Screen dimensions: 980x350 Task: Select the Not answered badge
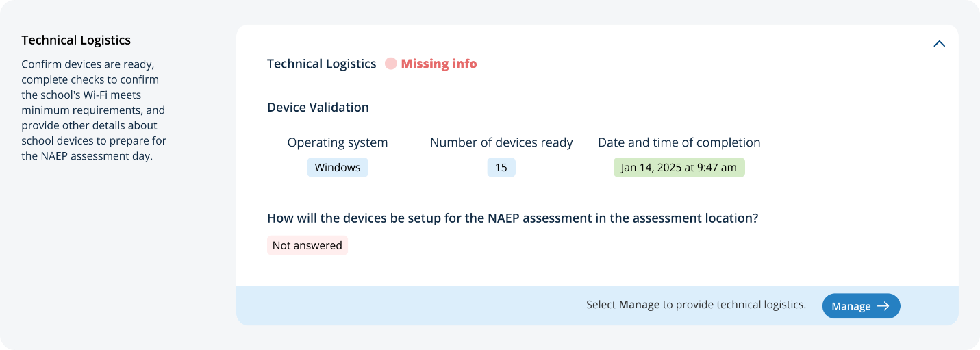tap(307, 245)
